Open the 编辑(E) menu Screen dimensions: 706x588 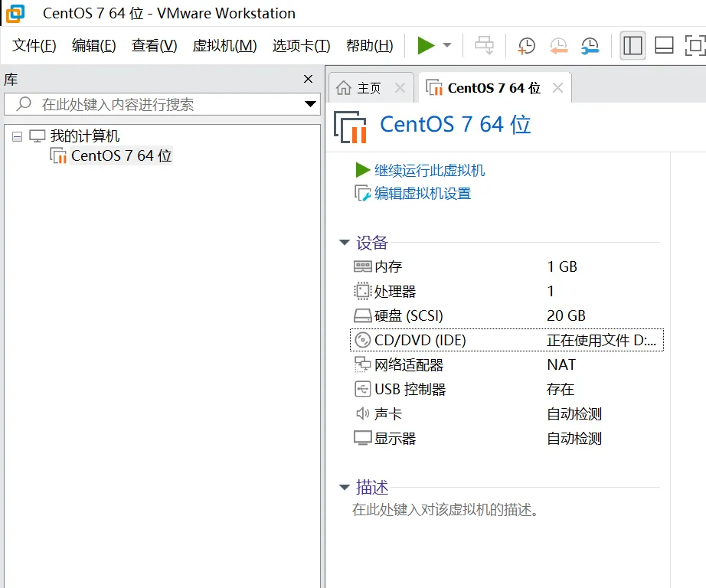[x=93, y=45]
